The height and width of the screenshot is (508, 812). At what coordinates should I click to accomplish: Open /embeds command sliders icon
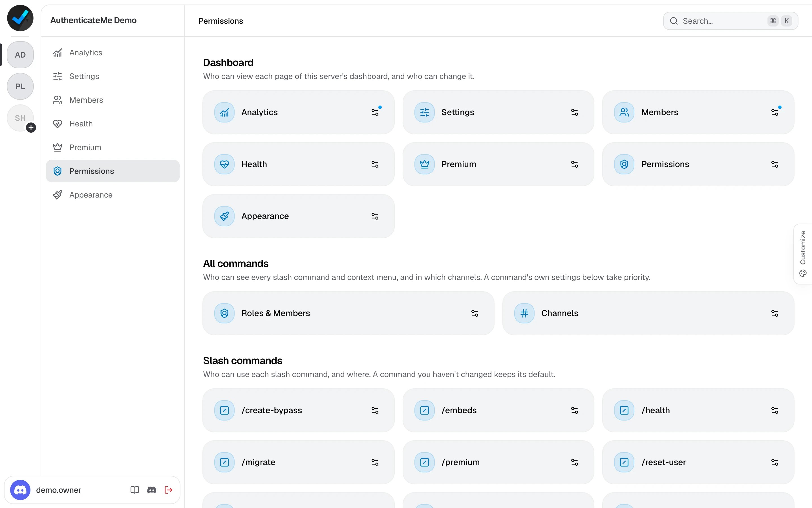pyautogui.click(x=574, y=410)
